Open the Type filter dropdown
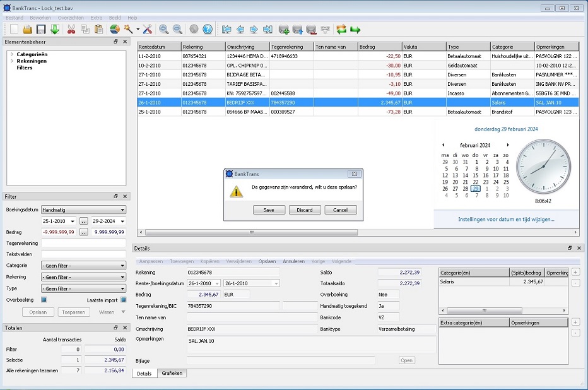588x390 pixels. (83, 288)
